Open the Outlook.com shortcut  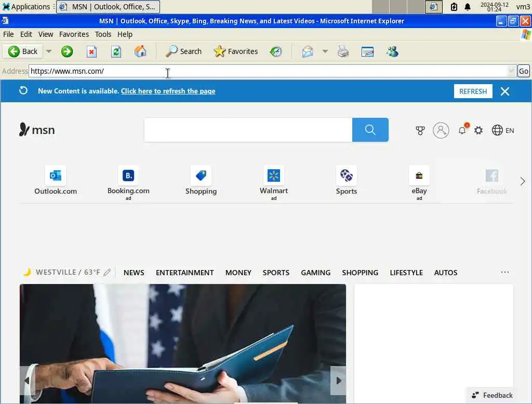click(56, 181)
